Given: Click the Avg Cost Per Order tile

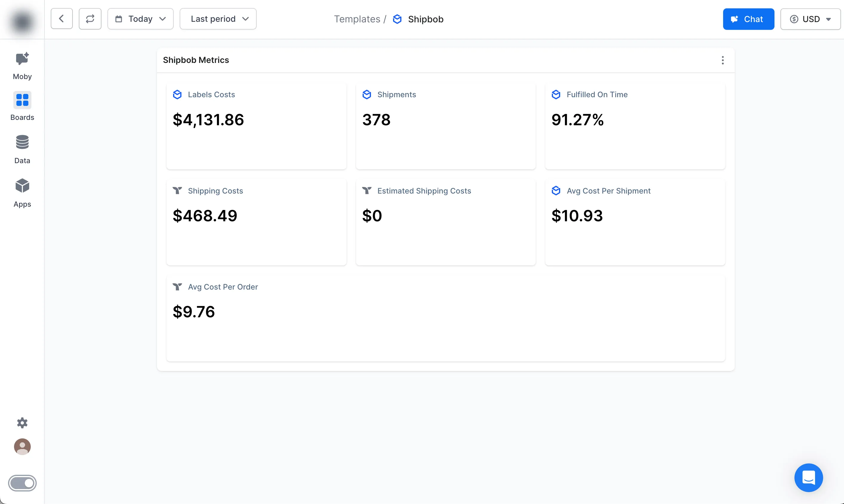Looking at the screenshot, I should [446, 318].
